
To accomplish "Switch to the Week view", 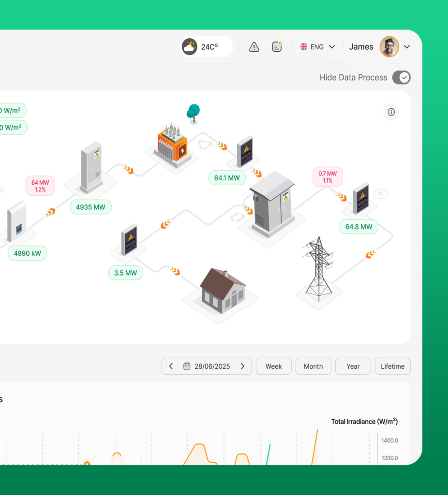I will 273,366.
